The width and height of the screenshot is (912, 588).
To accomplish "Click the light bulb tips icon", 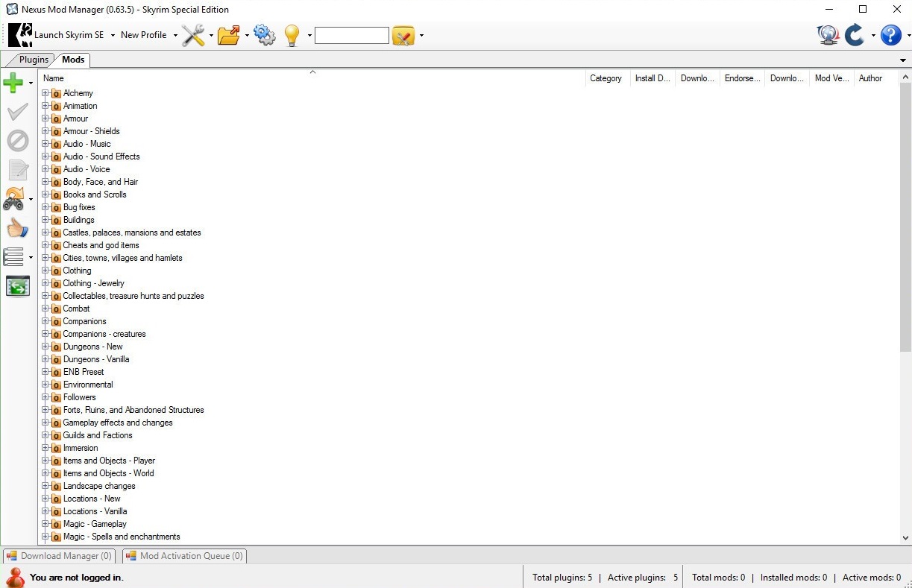I will tap(292, 35).
